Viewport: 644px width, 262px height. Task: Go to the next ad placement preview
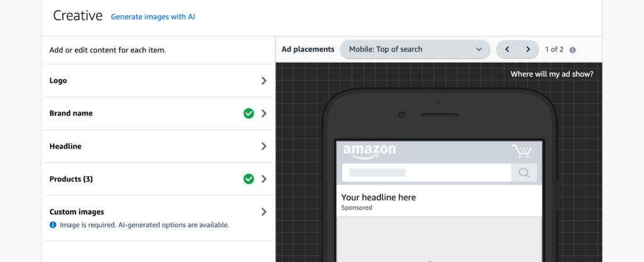(528, 49)
